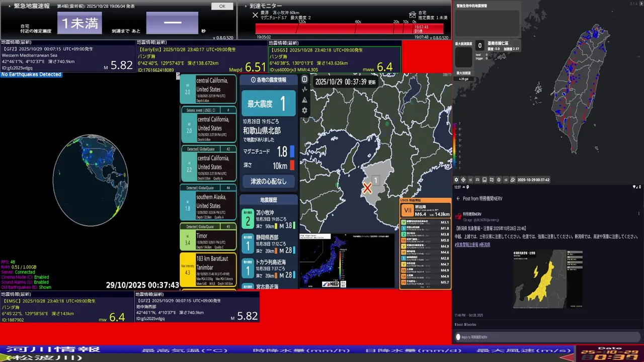Screen dimensions: 644x362
Task: Click the M5.7 row in USGS list
Action: pyautogui.click(x=425, y=283)
